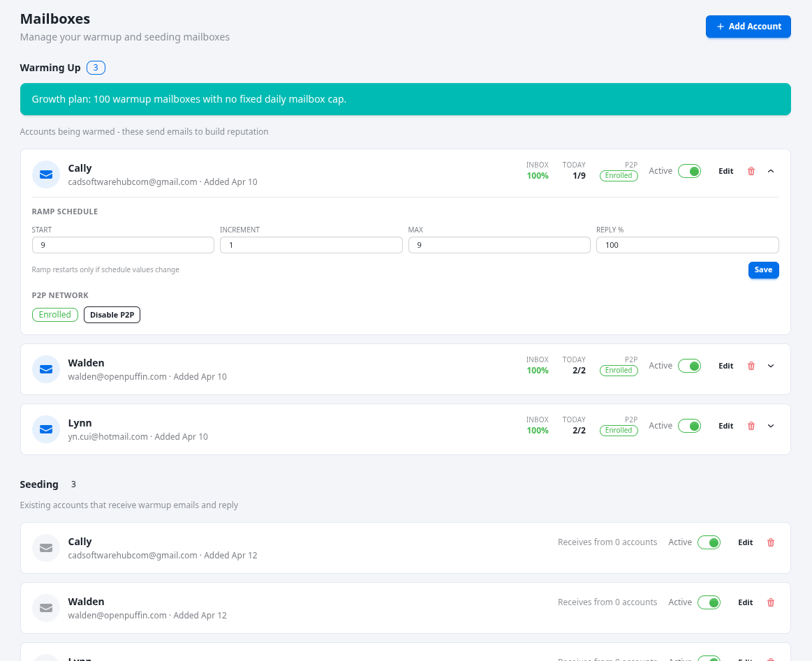812x661 pixels.
Task: Delete seeding Cally account via trash icon
Action: (x=770, y=542)
